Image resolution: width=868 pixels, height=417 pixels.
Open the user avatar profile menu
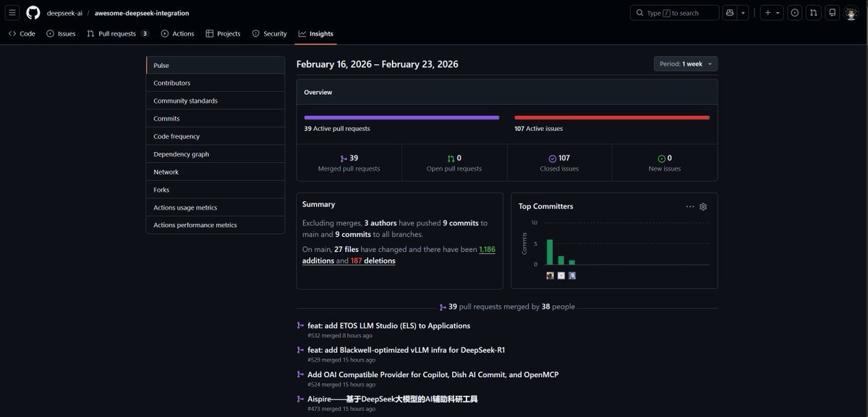pyautogui.click(x=851, y=13)
